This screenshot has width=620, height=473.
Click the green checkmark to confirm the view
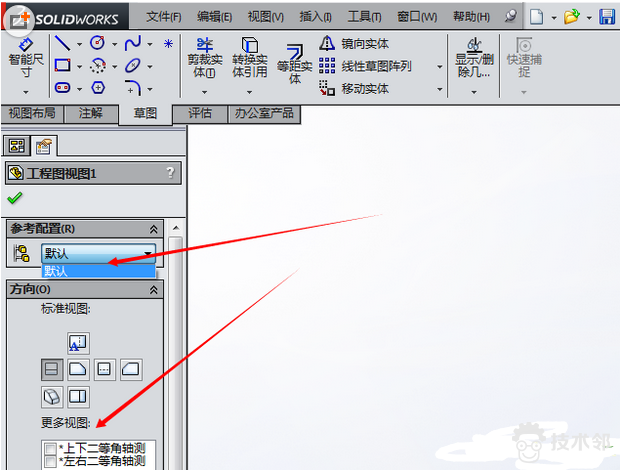[x=14, y=199]
